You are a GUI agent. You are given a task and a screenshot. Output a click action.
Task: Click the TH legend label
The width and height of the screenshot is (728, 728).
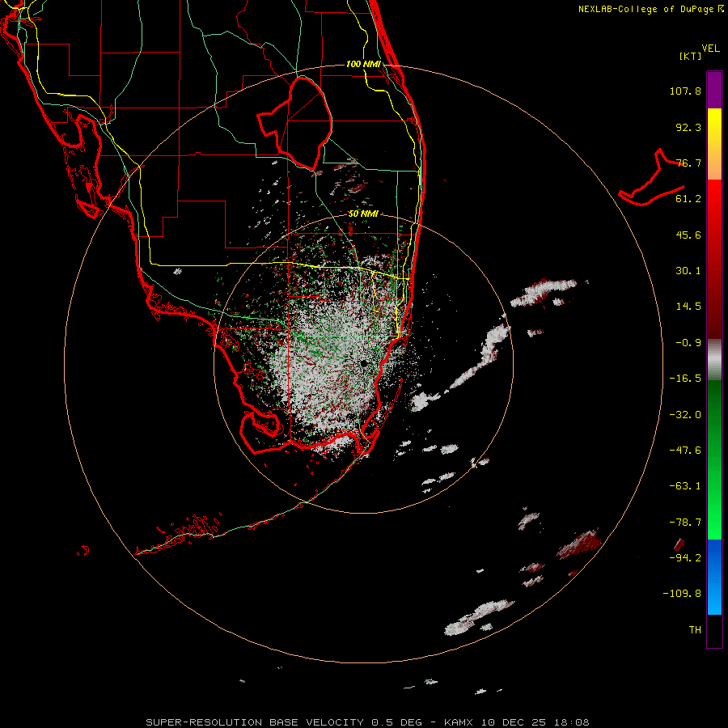[x=695, y=629]
